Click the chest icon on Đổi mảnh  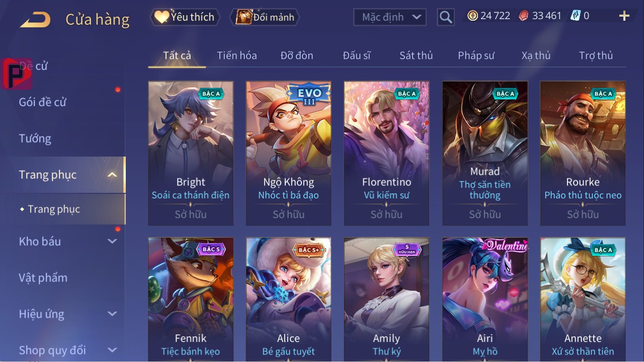(244, 17)
